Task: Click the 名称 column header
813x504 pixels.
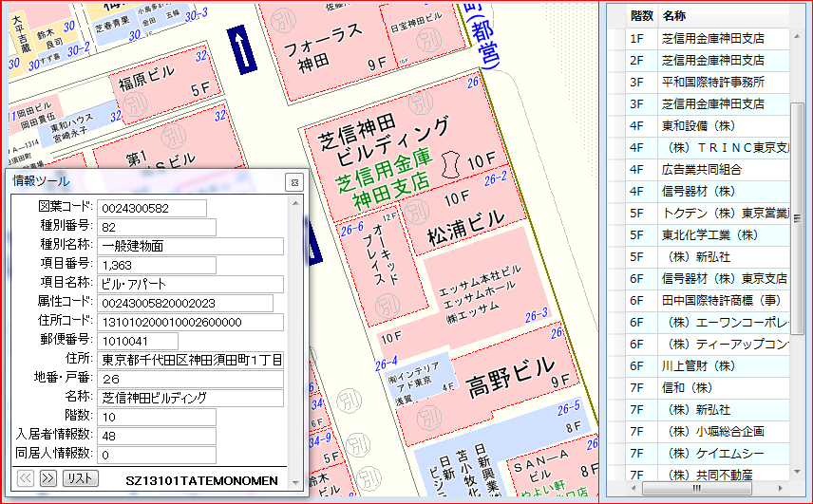Action: click(x=723, y=16)
